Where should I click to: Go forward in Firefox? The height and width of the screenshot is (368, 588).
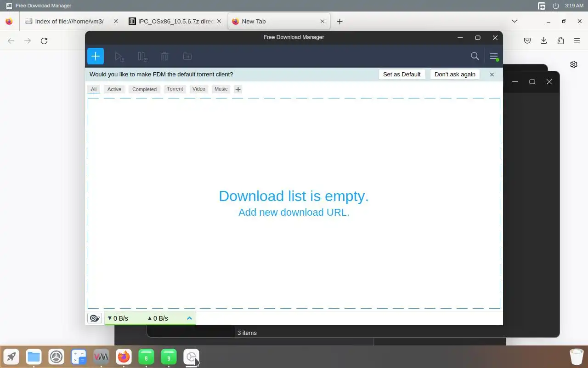[x=28, y=41]
